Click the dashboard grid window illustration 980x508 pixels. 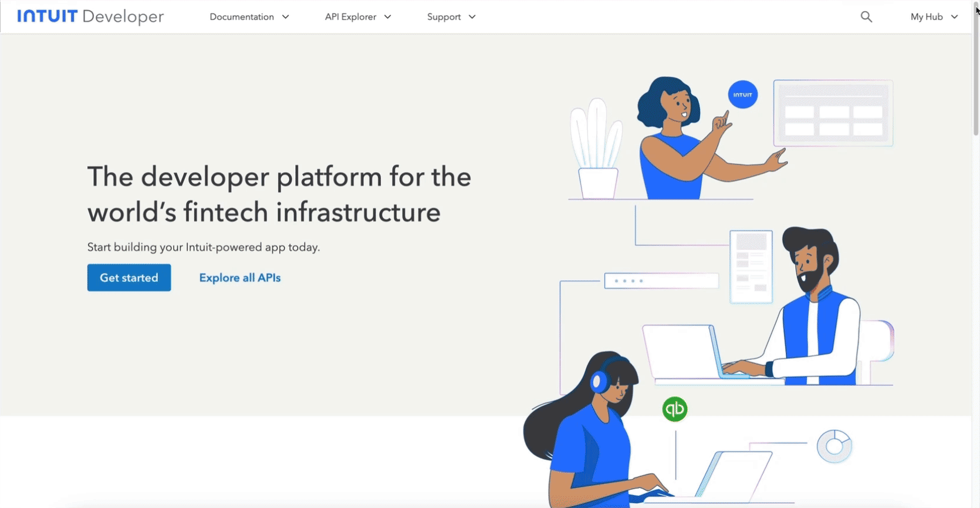(833, 113)
